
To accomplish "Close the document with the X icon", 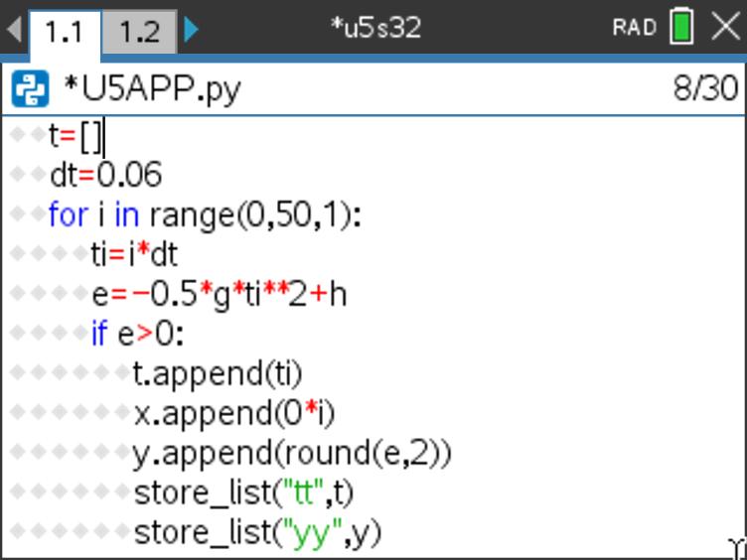I will click(726, 28).
